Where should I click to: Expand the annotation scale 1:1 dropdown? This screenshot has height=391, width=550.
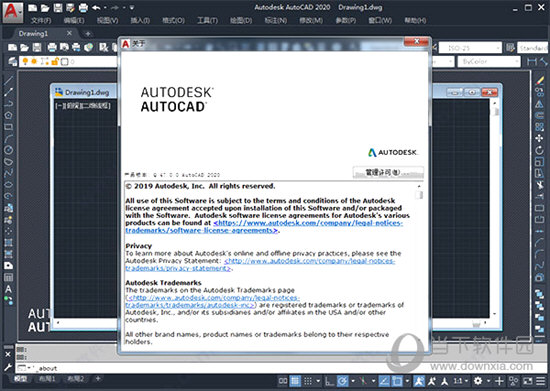click(460, 381)
